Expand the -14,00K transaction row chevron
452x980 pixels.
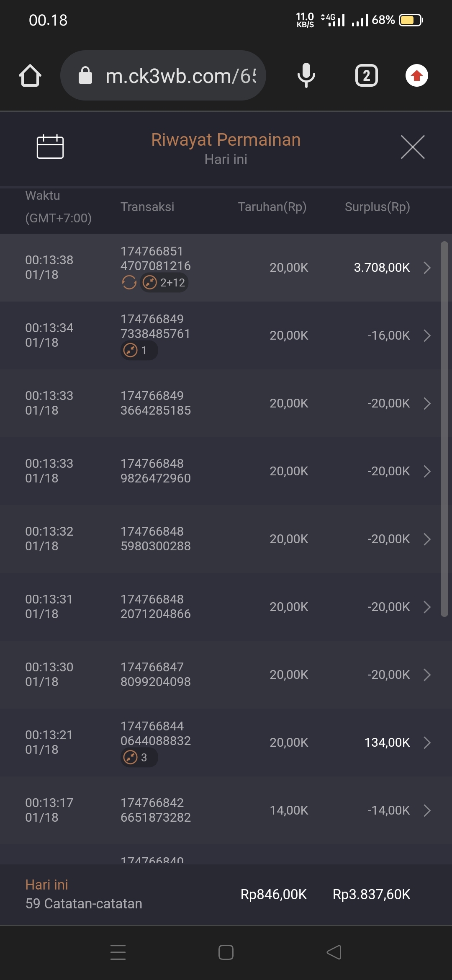[427, 810]
